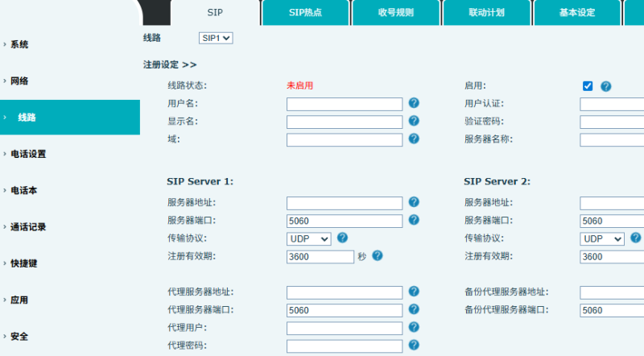The image size is (644, 356).
Task: Click help icon beside SIP Server 1 服务器地址
Action: (x=414, y=202)
